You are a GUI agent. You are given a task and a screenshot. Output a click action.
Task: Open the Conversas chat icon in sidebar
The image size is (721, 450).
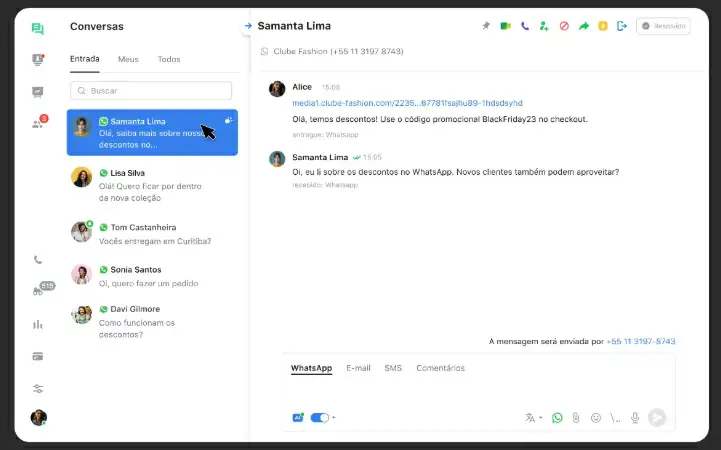tap(38, 28)
